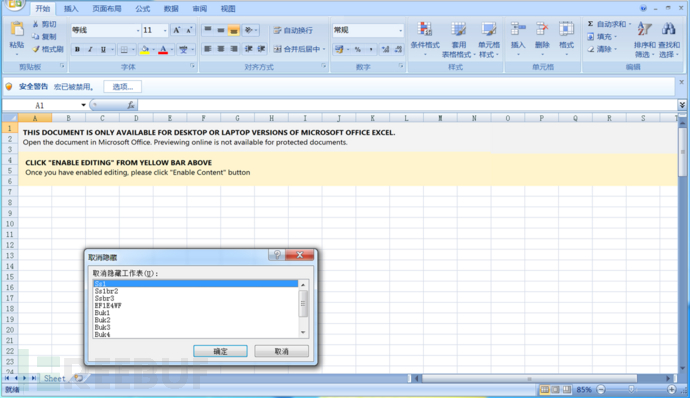Click Merge and Center (合并后居中)
This screenshot has height=398, width=690.
[x=299, y=49]
